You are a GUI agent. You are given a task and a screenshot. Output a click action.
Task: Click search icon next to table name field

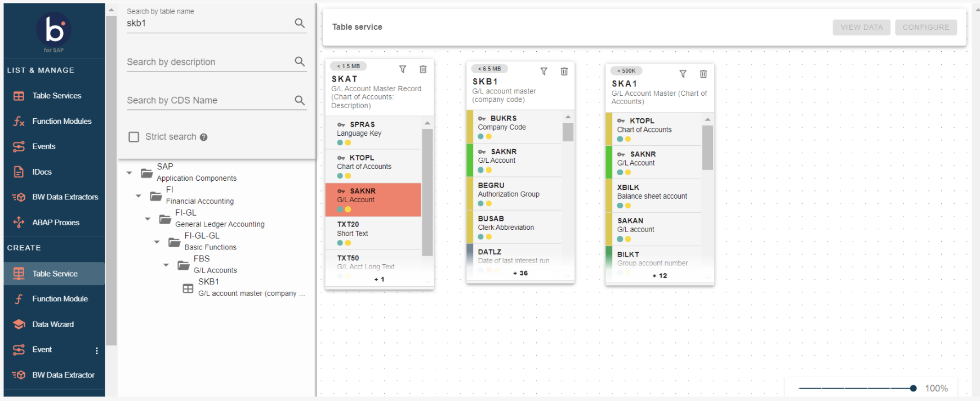tap(300, 23)
